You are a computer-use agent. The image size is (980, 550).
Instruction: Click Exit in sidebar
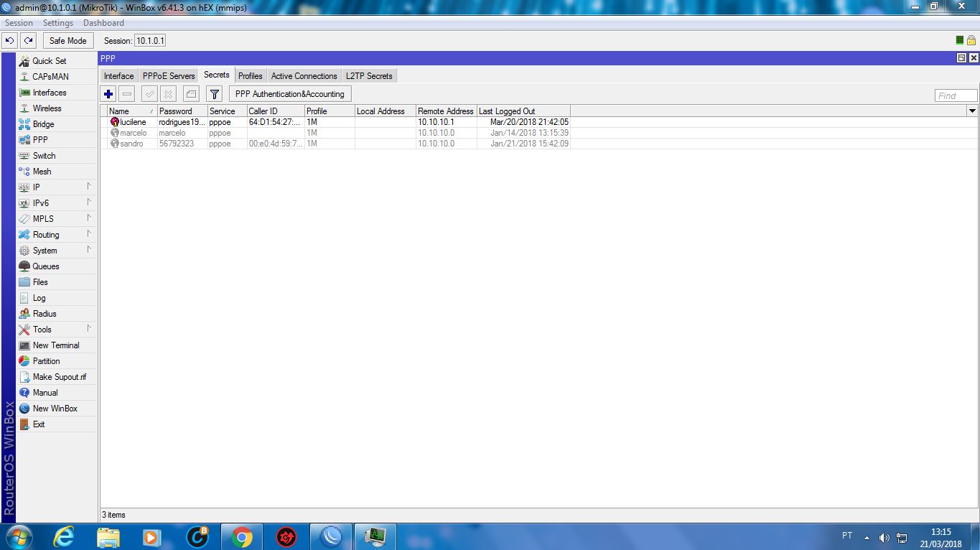57,424
